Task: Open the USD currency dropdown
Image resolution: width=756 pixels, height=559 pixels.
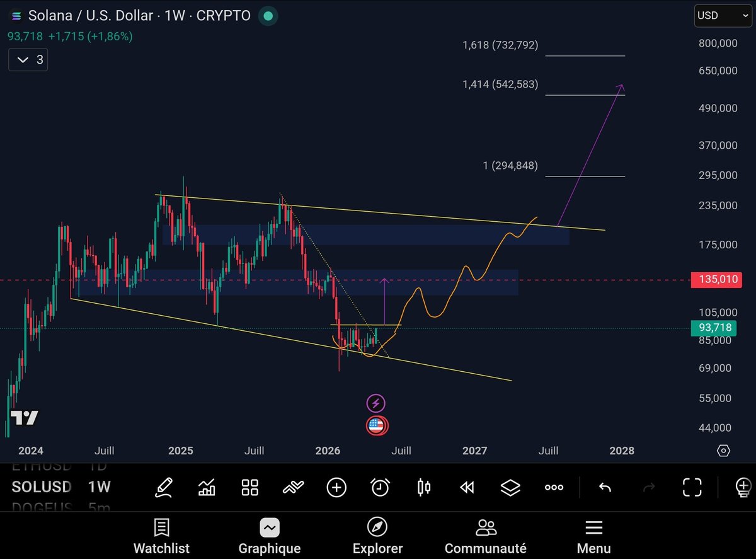Action: pos(722,16)
